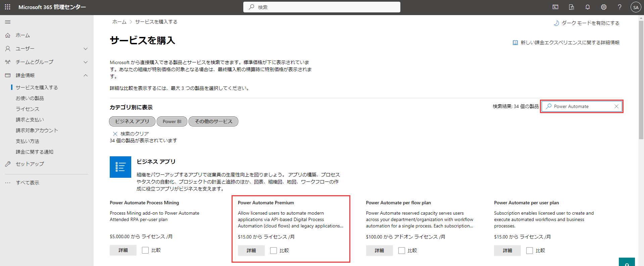Open settings gear icon
This screenshot has width=644, height=266.
pyautogui.click(x=604, y=7)
